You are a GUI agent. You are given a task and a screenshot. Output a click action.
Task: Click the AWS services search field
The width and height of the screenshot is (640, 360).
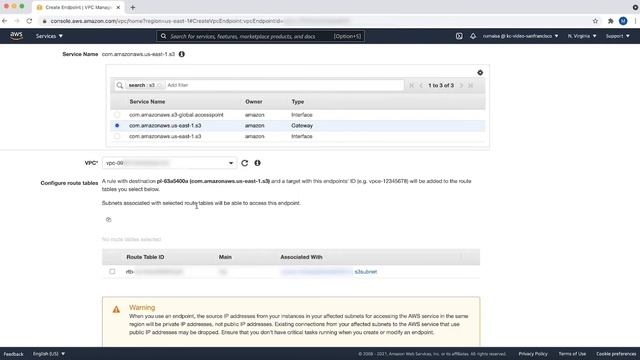coord(260,36)
